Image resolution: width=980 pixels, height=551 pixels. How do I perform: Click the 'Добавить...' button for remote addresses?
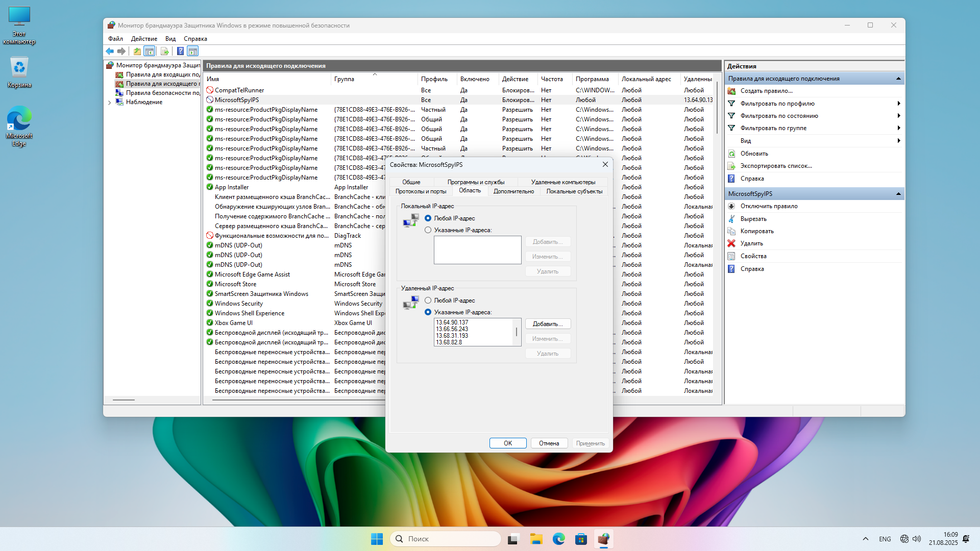(x=548, y=324)
